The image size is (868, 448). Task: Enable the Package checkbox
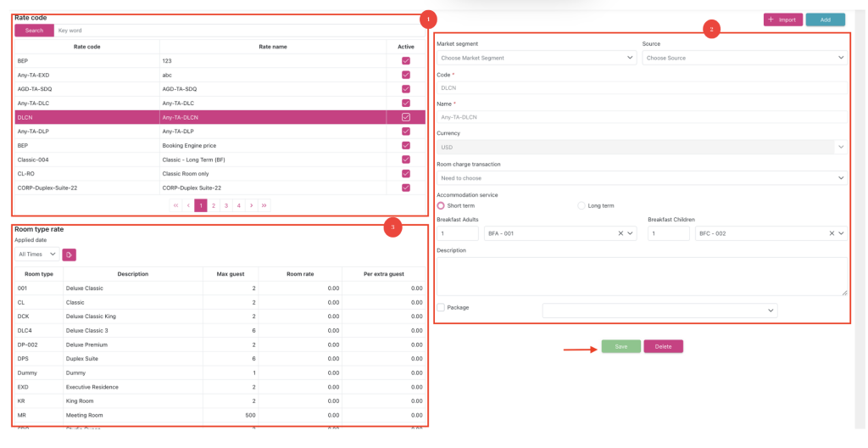click(441, 307)
